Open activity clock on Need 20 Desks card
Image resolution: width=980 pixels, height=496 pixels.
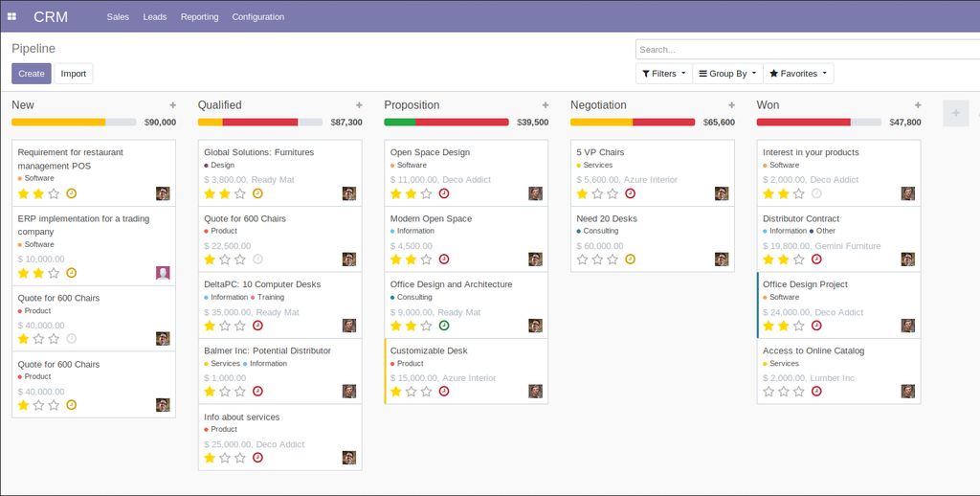point(630,259)
